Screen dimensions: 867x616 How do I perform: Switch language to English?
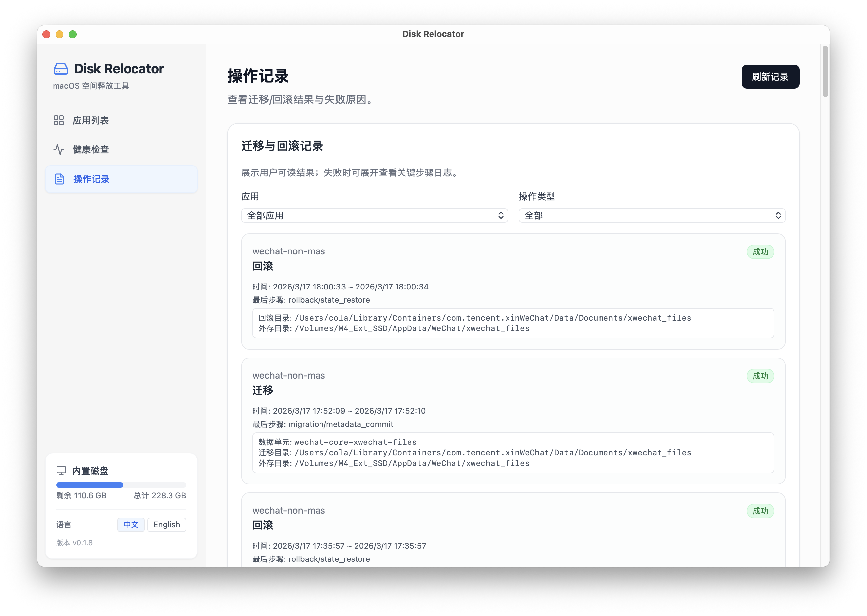tap(167, 524)
